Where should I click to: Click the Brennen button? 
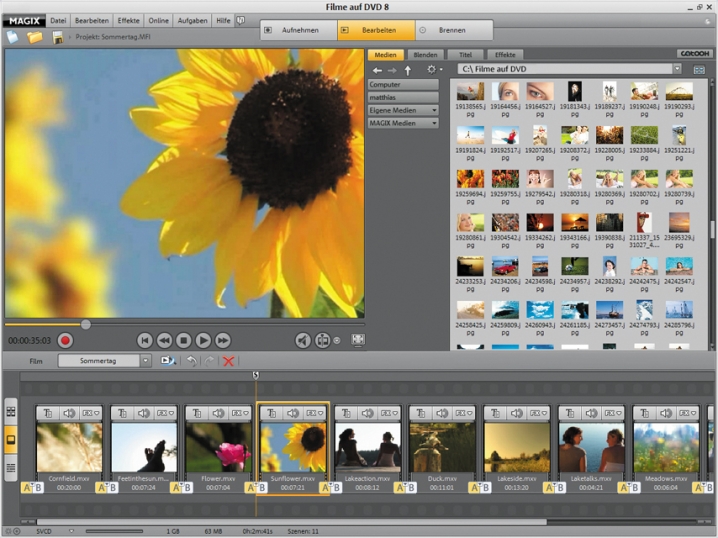(x=451, y=30)
